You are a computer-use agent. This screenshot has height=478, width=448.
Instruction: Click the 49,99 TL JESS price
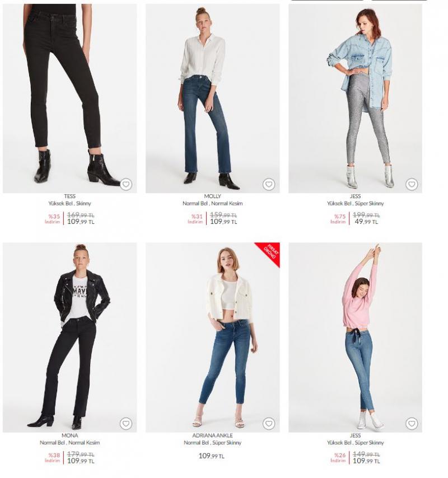(366, 222)
